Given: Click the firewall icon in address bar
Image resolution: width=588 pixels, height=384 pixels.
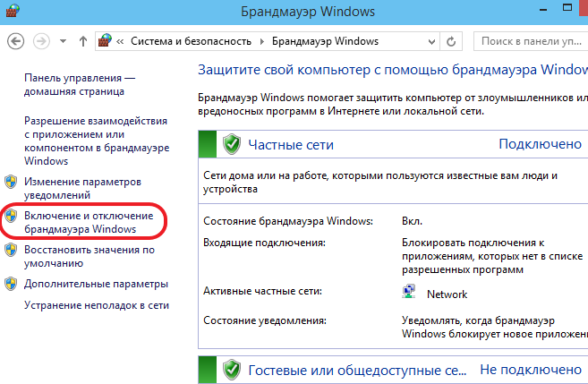Looking at the screenshot, I should [106, 40].
